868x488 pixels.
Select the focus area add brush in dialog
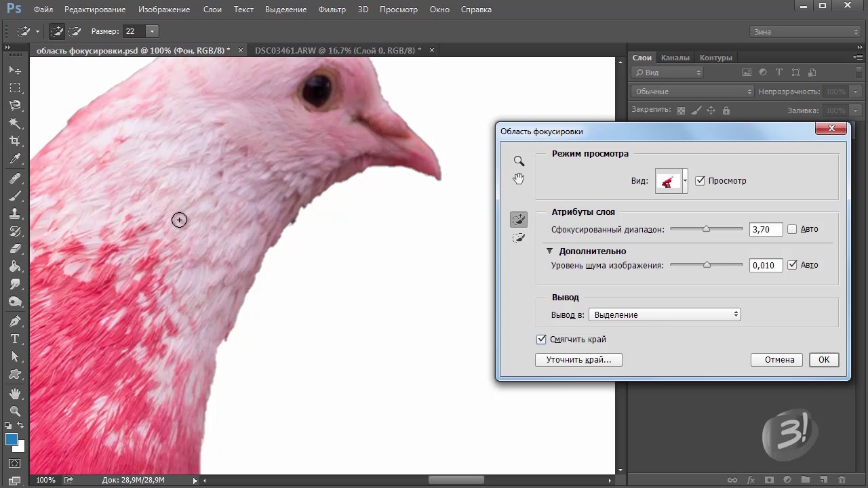[x=519, y=219]
